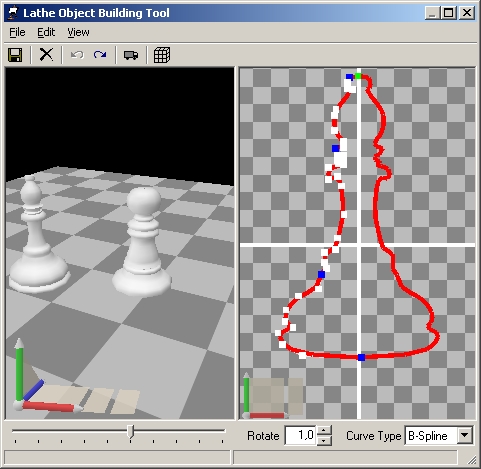Select green control point at curve top
The image size is (481, 469).
tap(358, 76)
